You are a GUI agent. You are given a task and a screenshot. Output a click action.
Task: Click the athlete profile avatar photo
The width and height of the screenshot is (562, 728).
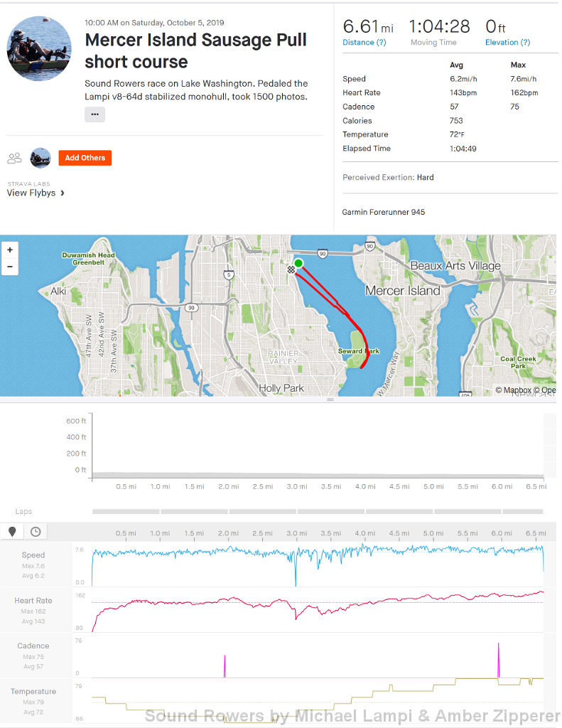(39, 48)
